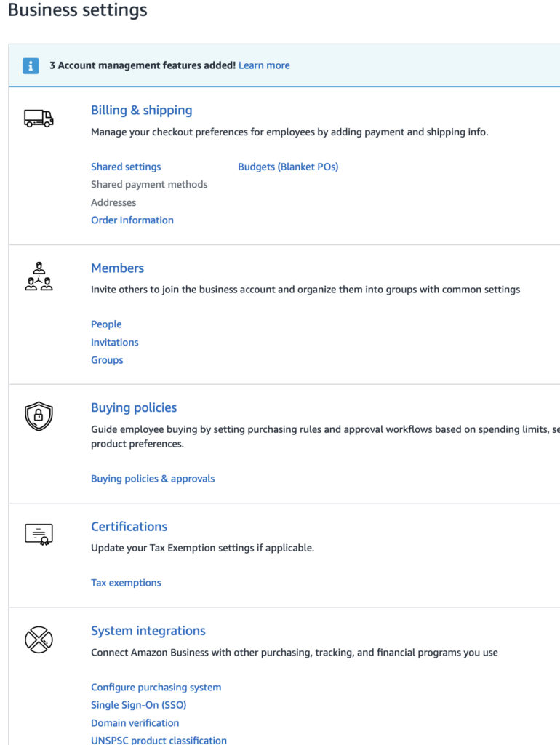Go to Shared settings
The image size is (560, 745).
point(126,167)
